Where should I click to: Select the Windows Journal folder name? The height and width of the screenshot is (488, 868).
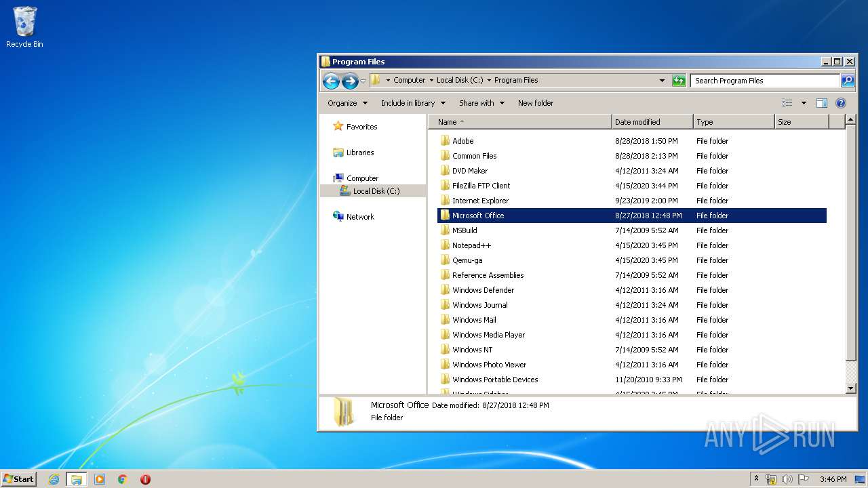tap(479, 305)
